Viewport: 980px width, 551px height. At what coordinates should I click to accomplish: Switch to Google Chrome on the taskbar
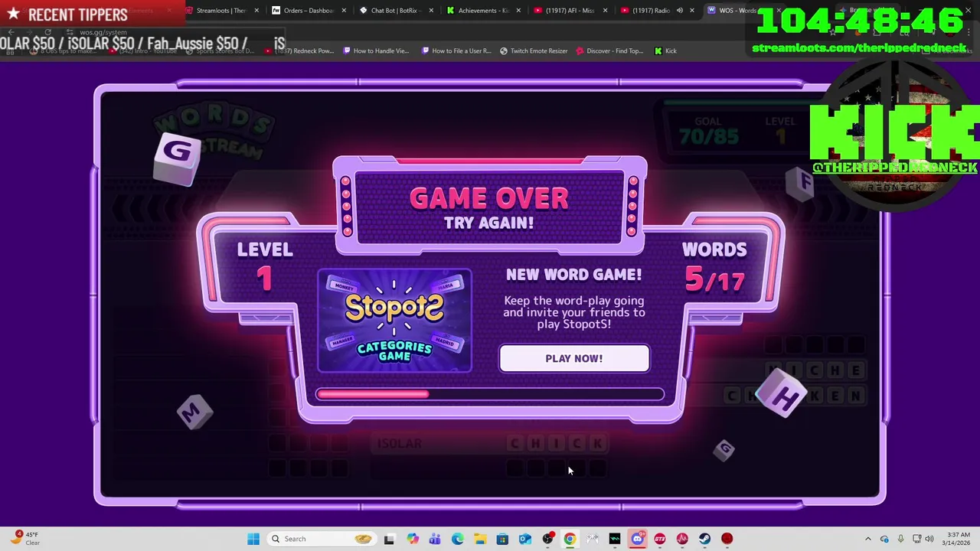[x=570, y=539]
